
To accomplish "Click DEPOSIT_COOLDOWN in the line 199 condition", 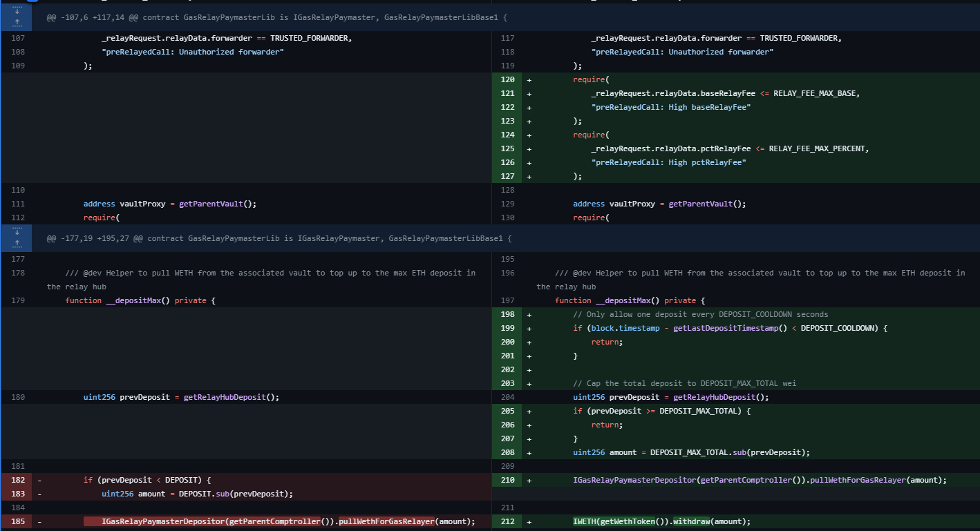I will click(838, 328).
